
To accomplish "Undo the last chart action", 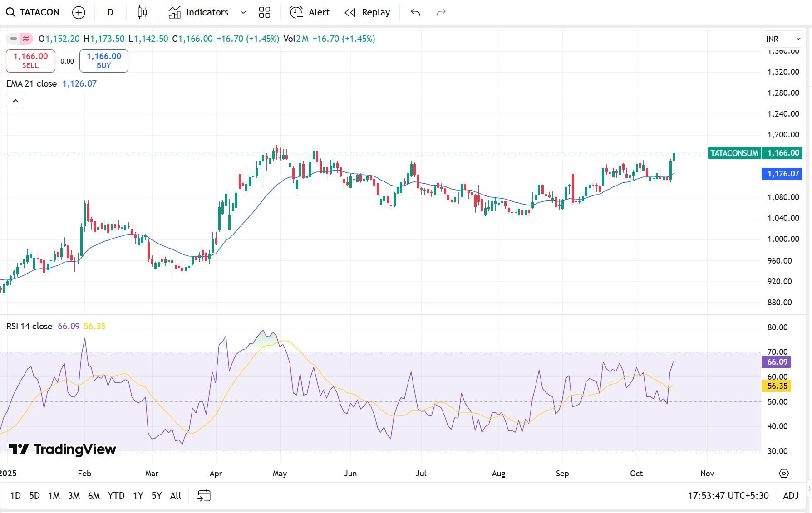I will pyautogui.click(x=415, y=12).
